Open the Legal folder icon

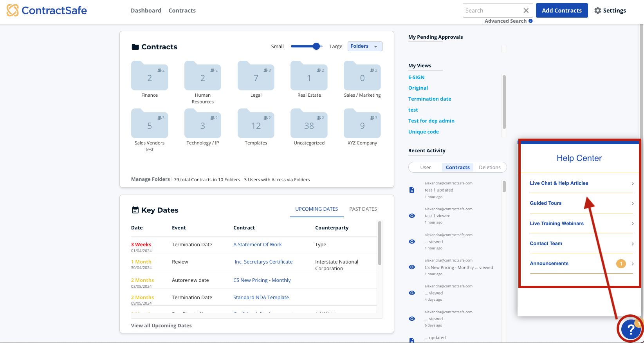[x=256, y=76]
